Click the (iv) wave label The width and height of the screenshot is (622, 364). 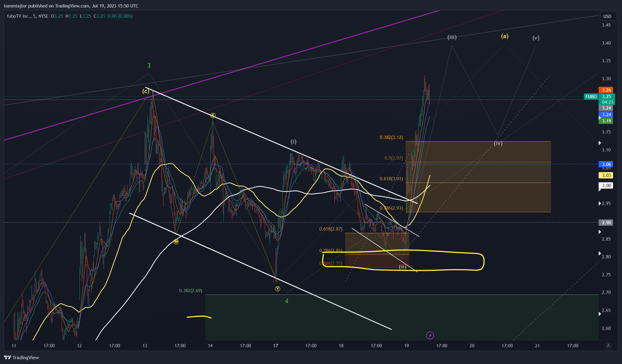click(498, 143)
